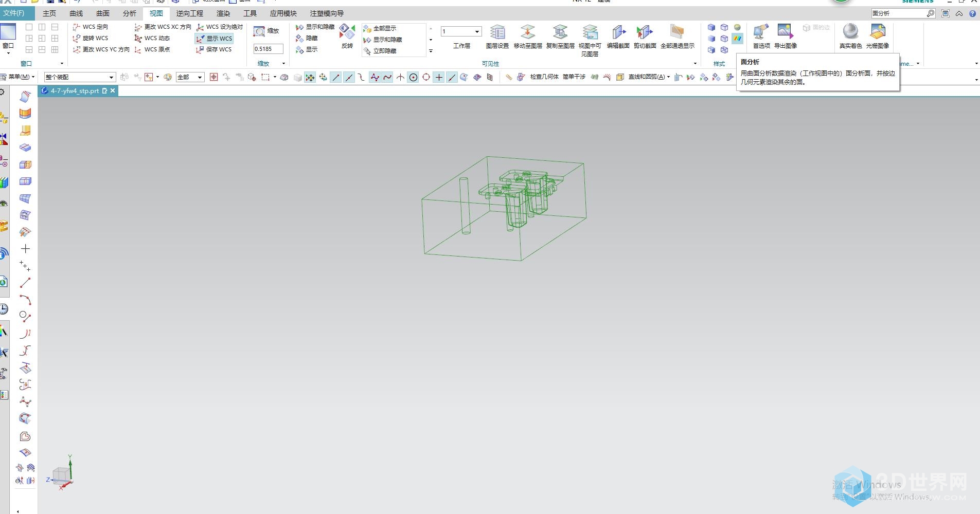Click the 简单干涉 tool
Viewport: 980px width, 514px height.
coord(574,77)
